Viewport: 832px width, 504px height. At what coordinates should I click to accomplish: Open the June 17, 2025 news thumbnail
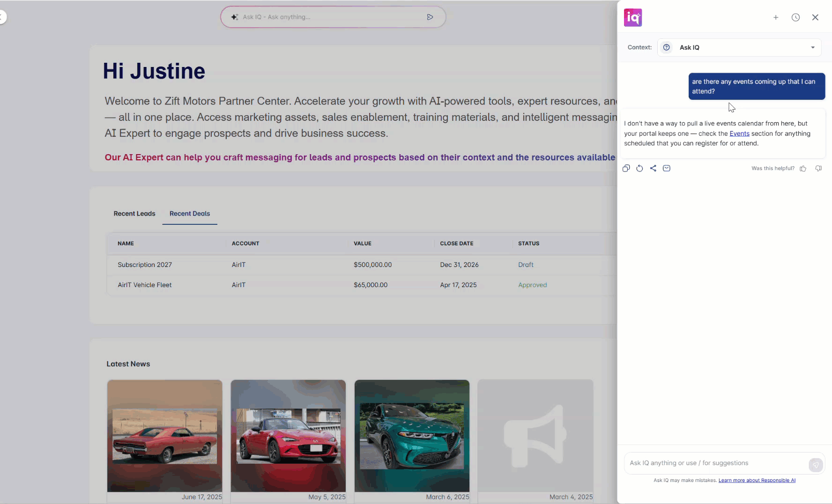pyautogui.click(x=164, y=436)
